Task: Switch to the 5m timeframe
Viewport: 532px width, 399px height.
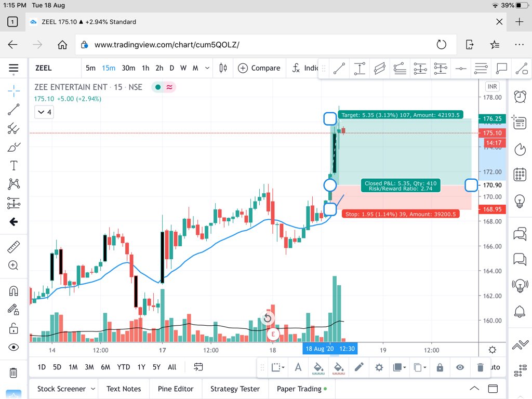Action: [x=90, y=68]
